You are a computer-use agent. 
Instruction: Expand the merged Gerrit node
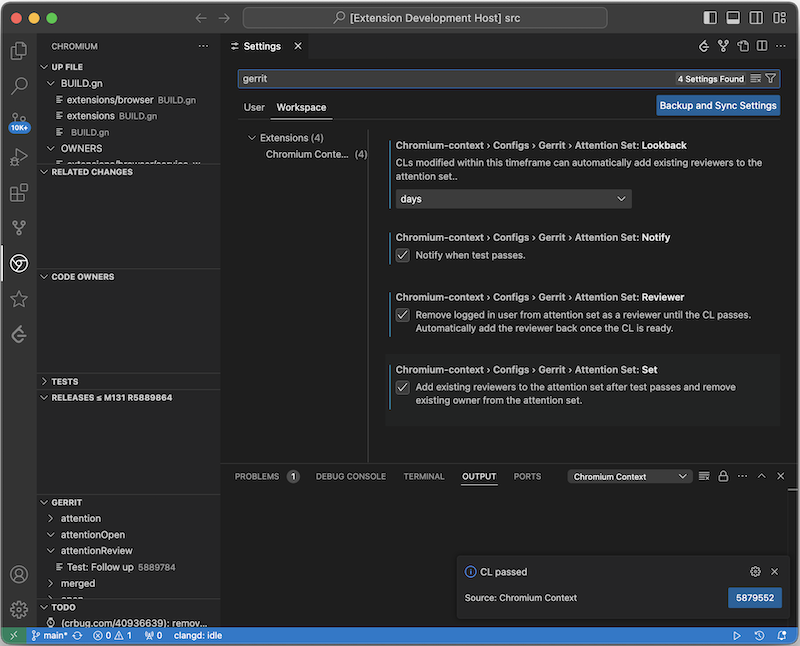point(51,583)
